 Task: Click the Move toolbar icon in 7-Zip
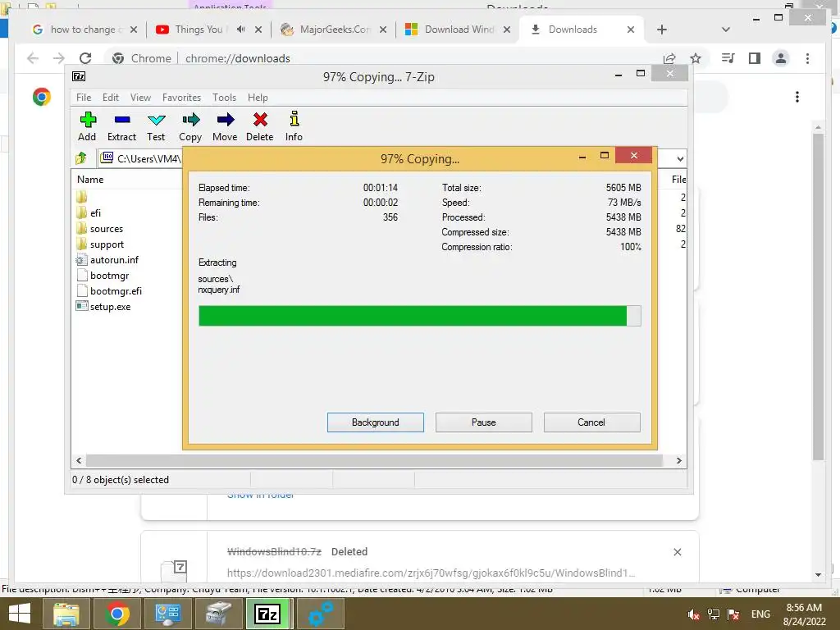[x=225, y=126]
